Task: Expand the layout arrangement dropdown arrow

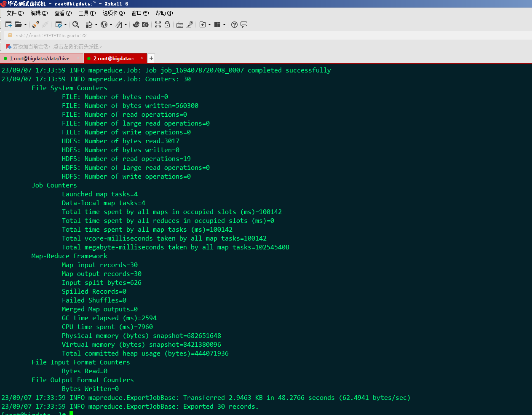Action: click(224, 24)
